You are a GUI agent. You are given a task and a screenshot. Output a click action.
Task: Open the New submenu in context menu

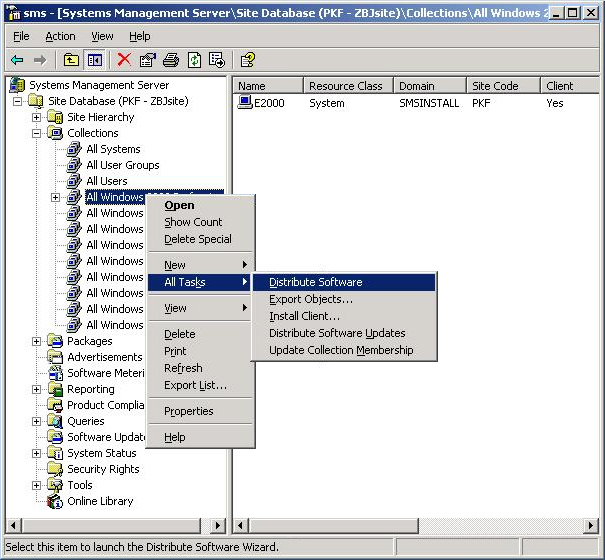pyautogui.click(x=200, y=265)
